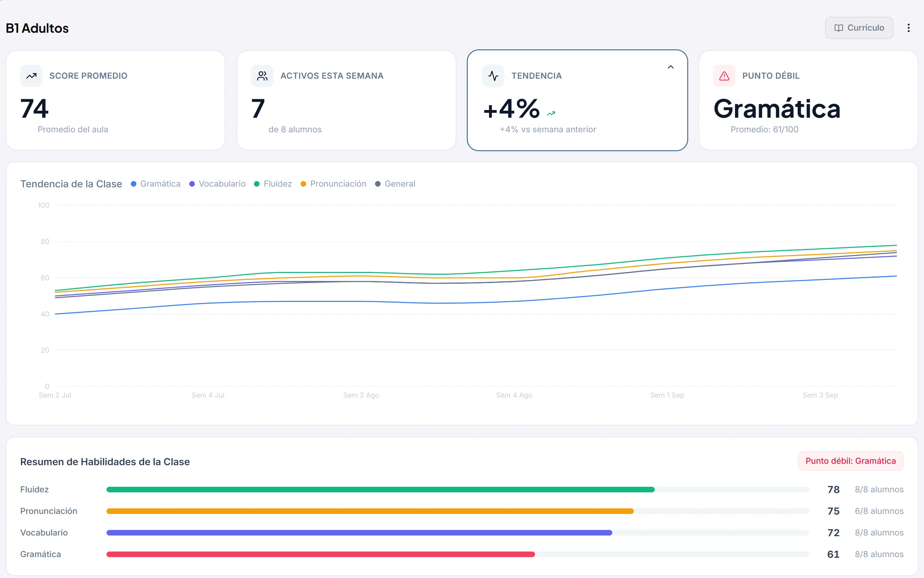The height and width of the screenshot is (578, 924).
Task: Click 'Resumen de Habilidades de la Clase' heading
Action: pos(105,462)
